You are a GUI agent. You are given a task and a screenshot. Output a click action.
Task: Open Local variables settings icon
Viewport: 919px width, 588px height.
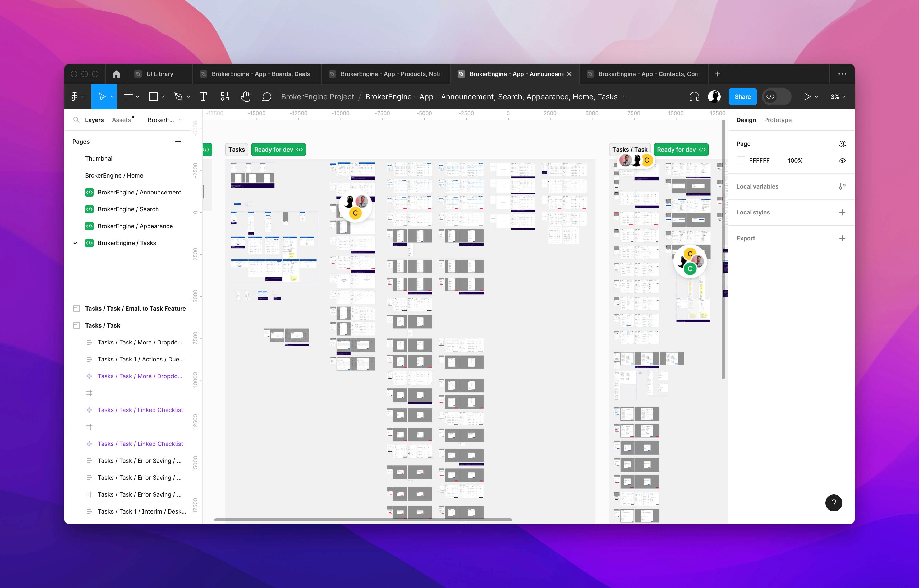click(842, 186)
